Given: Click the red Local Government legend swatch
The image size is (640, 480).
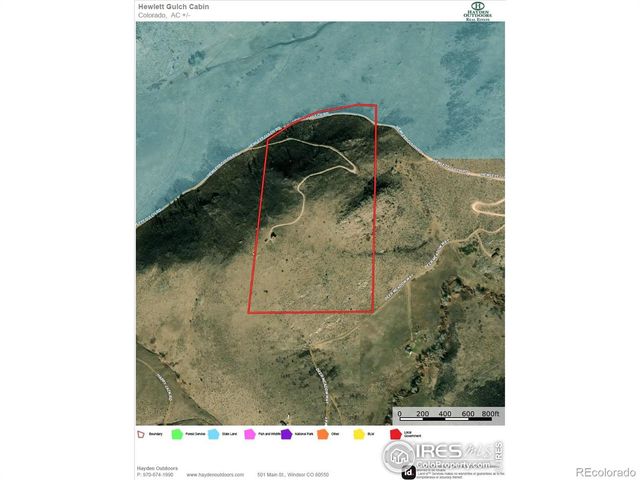Looking at the screenshot, I should point(396,434).
